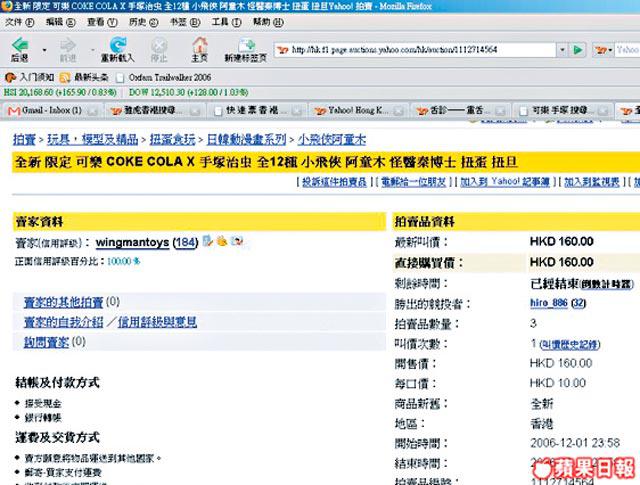
Task: Click the DOW stock ticker entry
Action: 188,93
